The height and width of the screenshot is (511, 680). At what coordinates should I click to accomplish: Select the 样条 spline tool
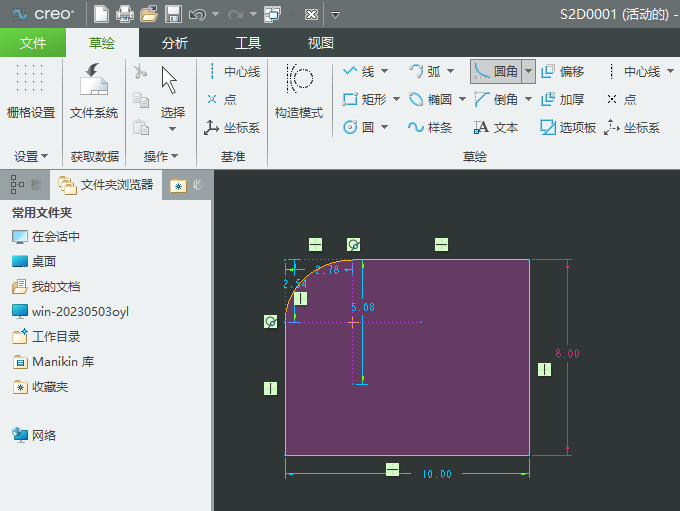430,127
